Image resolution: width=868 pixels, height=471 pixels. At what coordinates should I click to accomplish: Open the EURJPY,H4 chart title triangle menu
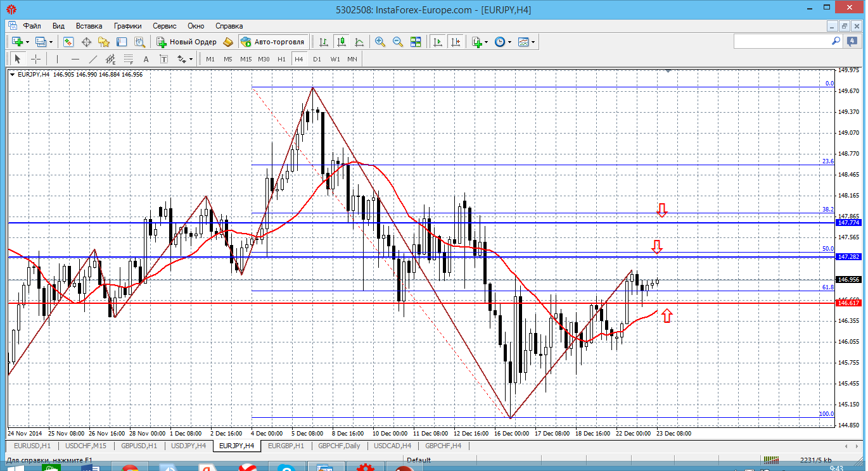(x=13, y=74)
